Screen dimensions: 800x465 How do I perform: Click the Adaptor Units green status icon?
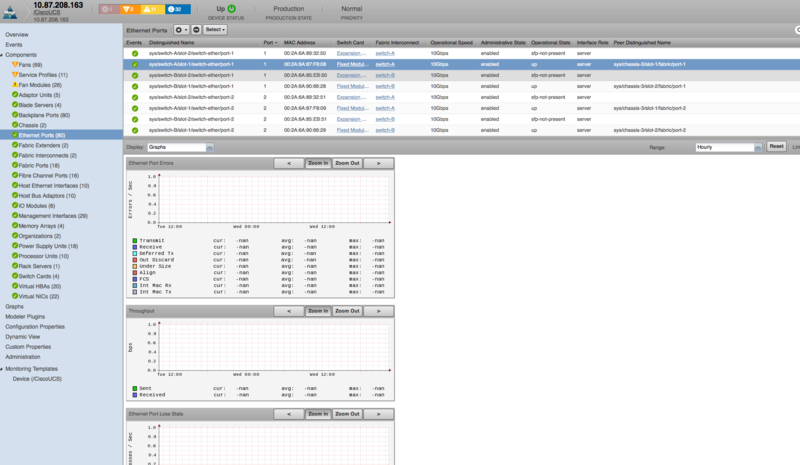coord(15,95)
